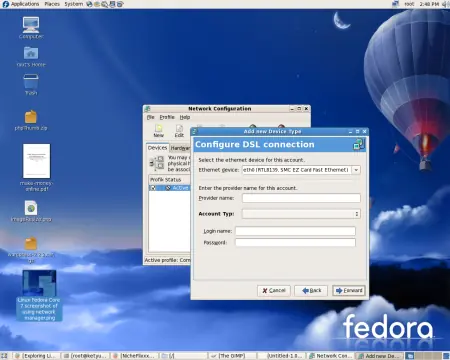This screenshot has width=450, height=360.
Task: Switch to root@ketyu terminal taskbar window
Action: [x=86, y=356]
